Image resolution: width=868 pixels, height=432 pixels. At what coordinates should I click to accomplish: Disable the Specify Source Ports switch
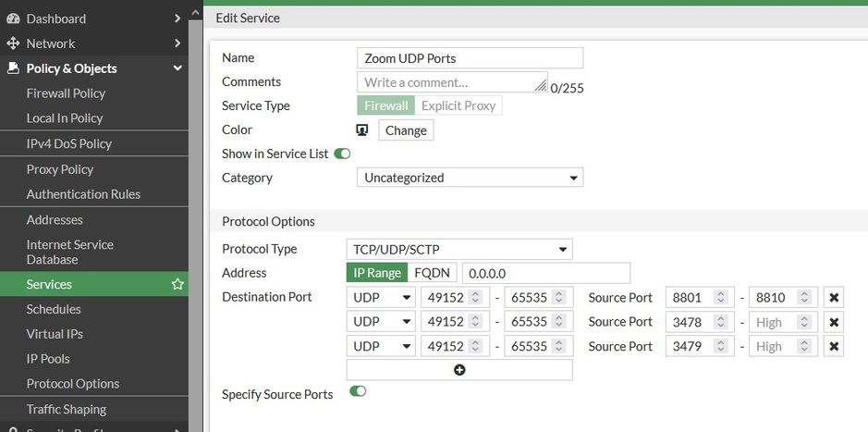pos(358,392)
